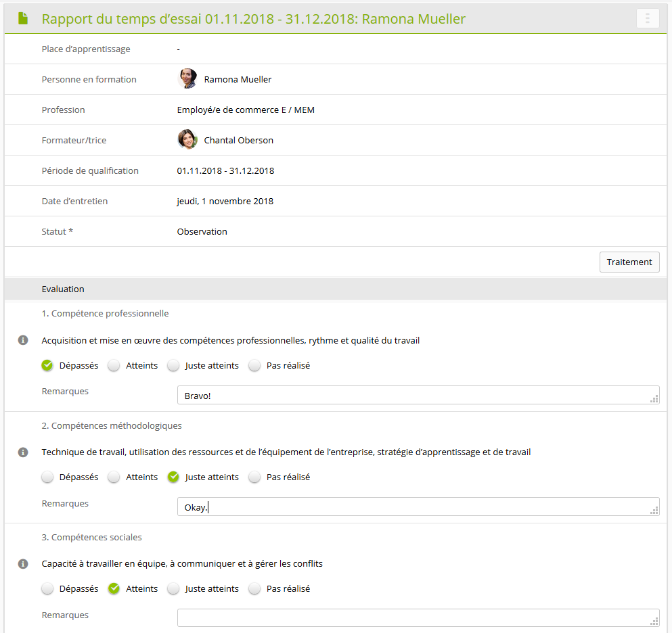This screenshot has height=633, width=672.
Task: Click Chantal Oberson's avatar photo
Action: [187, 140]
